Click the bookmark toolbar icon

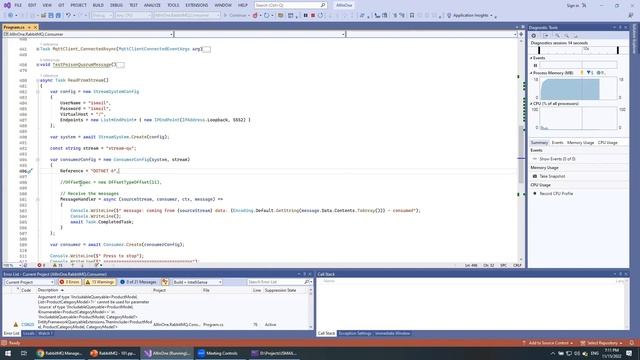412,16
